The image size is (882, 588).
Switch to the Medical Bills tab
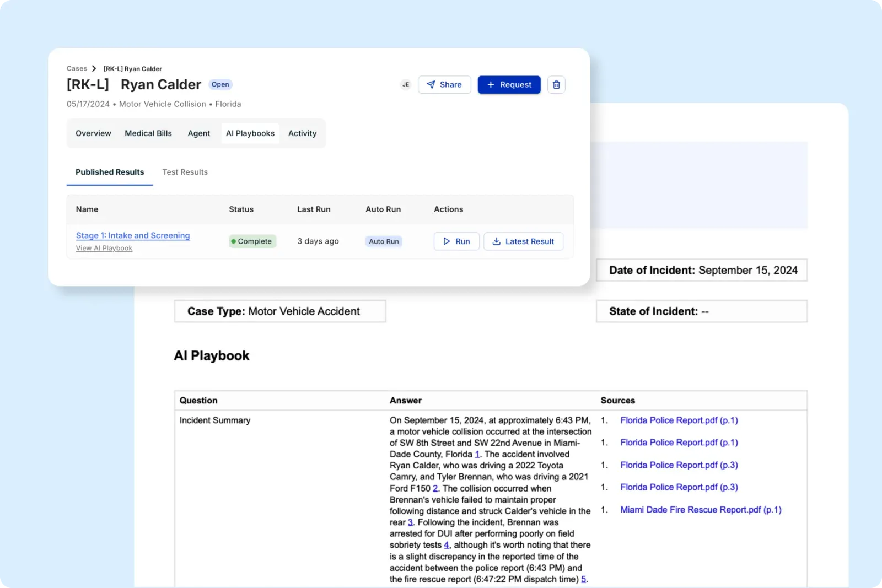[x=148, y=133]
